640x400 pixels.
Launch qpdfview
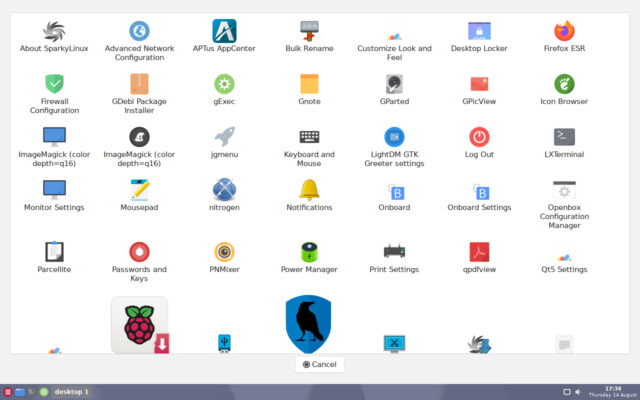point(479,252)
